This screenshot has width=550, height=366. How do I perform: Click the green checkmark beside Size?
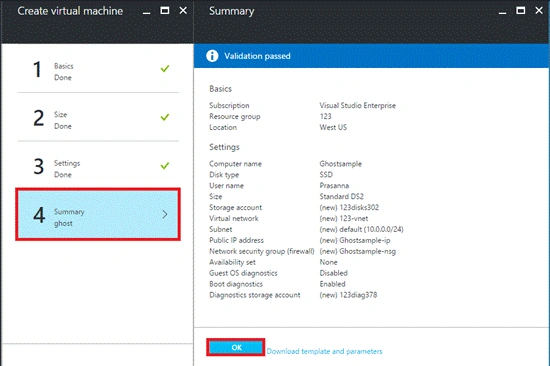pos(165,117)
